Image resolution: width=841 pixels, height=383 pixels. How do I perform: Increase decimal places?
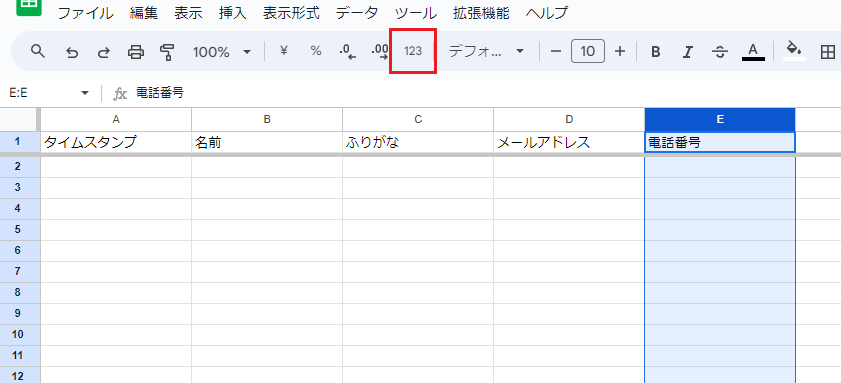(x=380, y=51)
